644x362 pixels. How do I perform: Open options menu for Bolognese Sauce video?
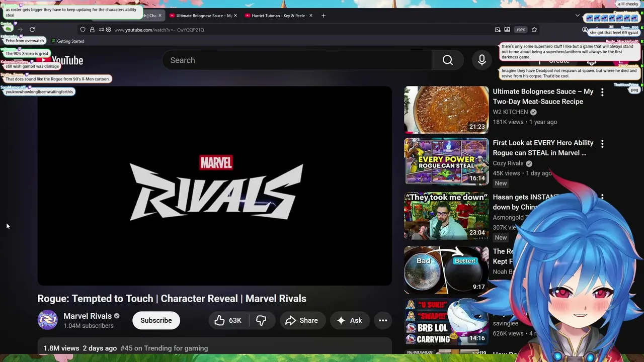[602, 92]
